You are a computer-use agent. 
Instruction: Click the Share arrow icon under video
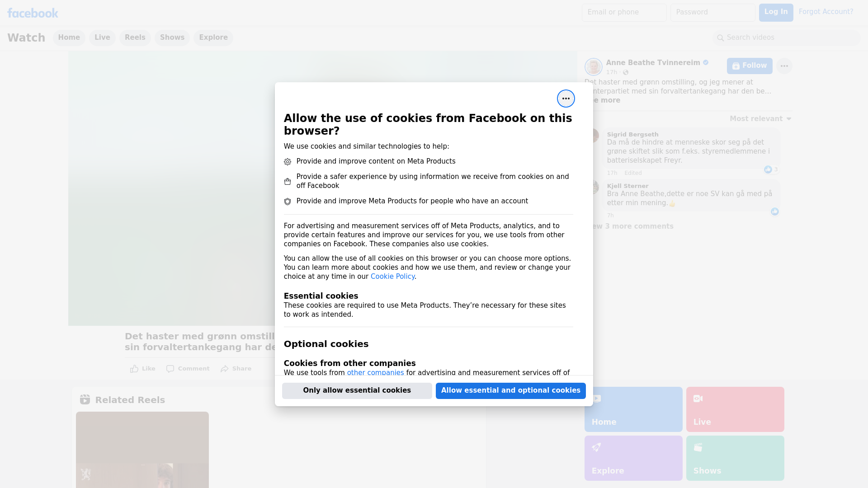(225, 369)
